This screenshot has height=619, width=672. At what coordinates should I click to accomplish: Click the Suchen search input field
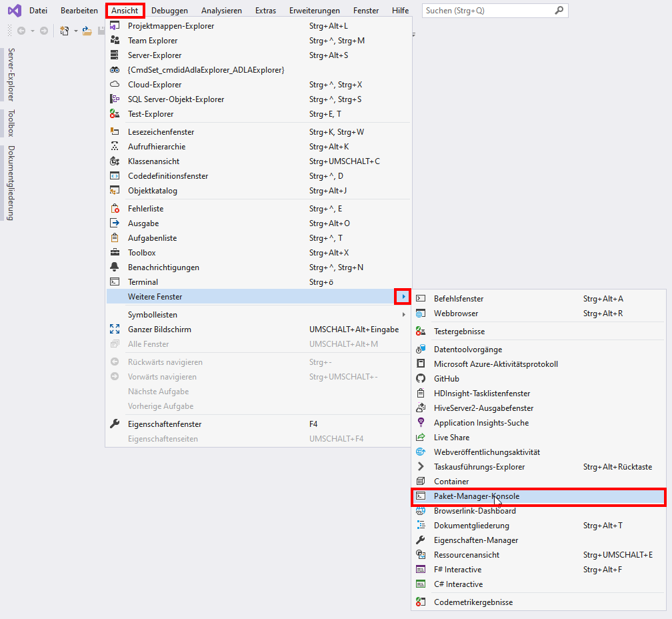tap(495, 10)
